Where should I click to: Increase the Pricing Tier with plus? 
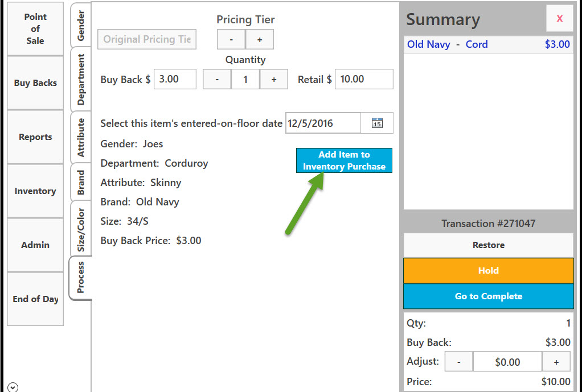click(260, 39)
